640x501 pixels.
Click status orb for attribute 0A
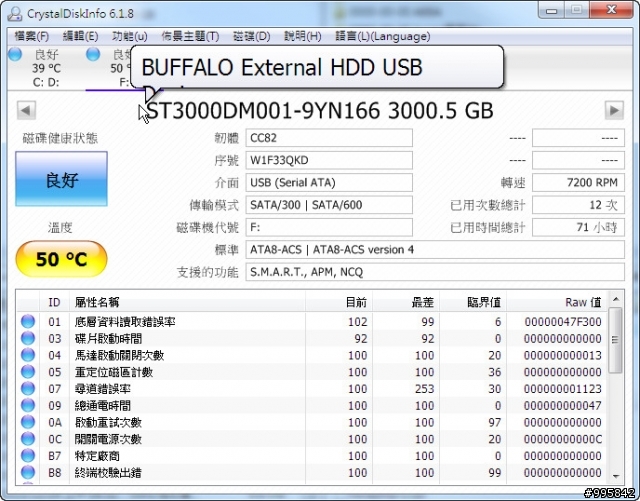pyautogui.click(x=28, y=422)
